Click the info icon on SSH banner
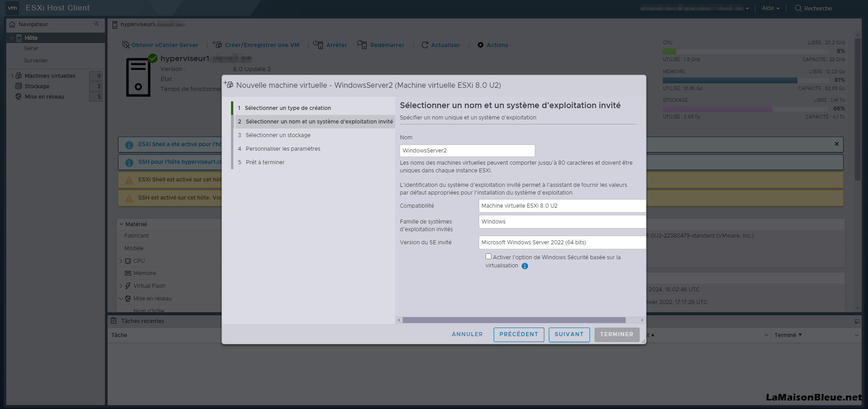868x409 pixels. (x=129, y=162)
